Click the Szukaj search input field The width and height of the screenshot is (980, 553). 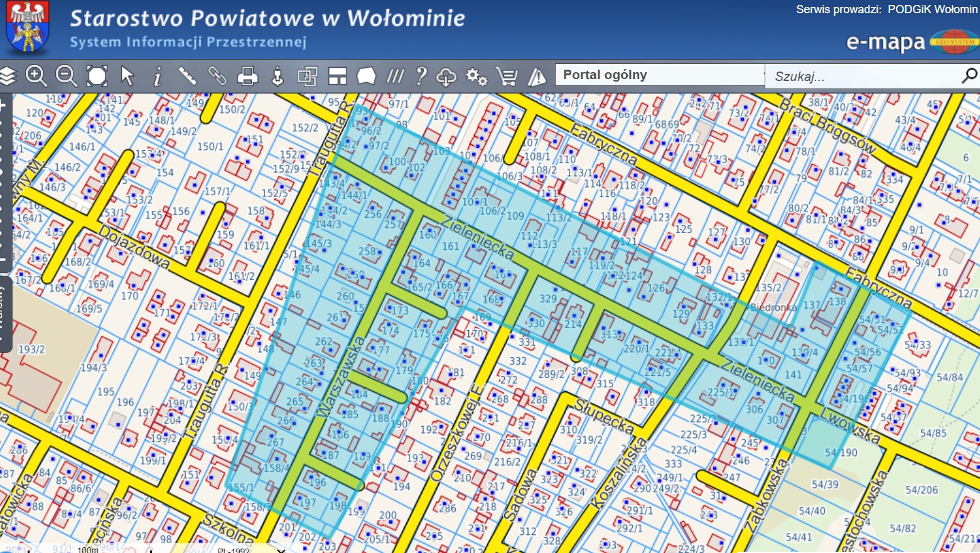(x=863, y=76)
